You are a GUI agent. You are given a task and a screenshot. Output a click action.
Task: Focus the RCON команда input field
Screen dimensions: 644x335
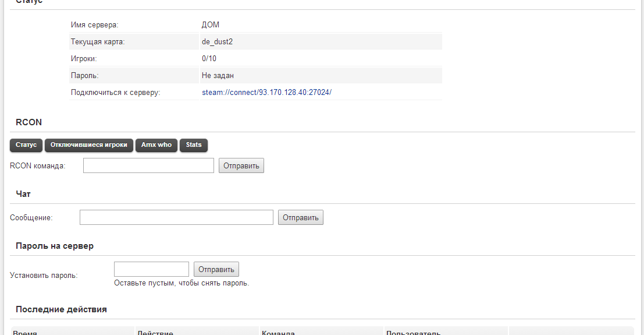click(148, 165)
